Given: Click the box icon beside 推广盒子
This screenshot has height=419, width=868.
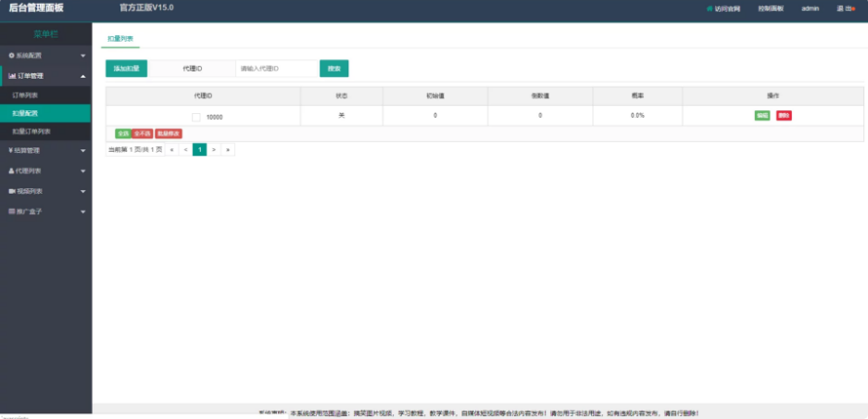Looking at the screenshot, I should (12, 211).
